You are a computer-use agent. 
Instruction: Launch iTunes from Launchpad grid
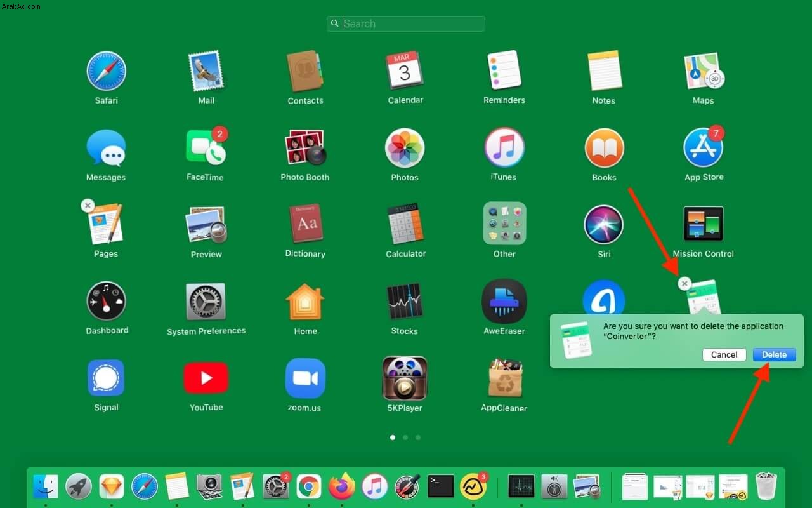pos(504,148)
